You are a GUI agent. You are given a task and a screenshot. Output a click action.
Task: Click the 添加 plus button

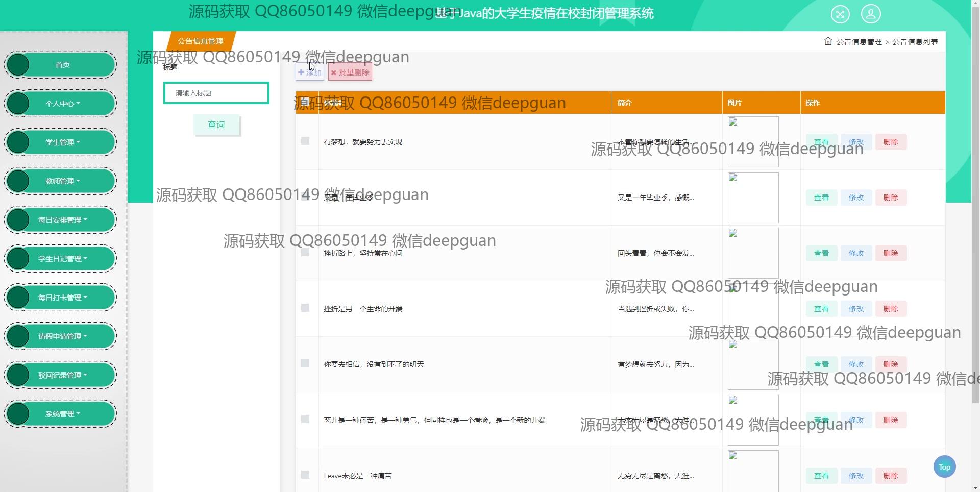(310, 72)
